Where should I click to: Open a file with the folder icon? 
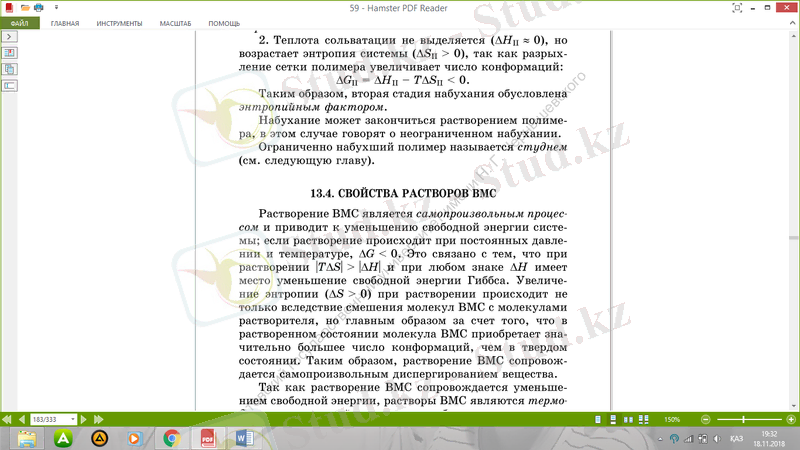pyautogui.click(x=25, y=7)
